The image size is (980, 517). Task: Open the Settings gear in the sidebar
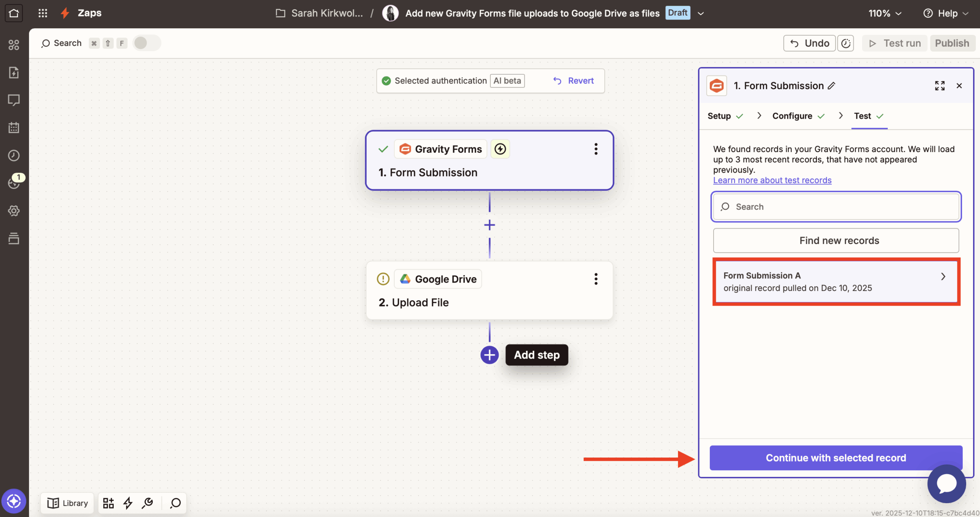(x=14, y=210)
